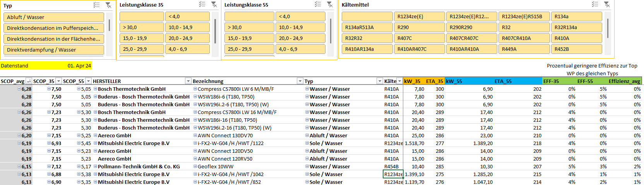Open the Typ column filter dropdown
Screen dimensions: 644x185
tap(380, 81)
